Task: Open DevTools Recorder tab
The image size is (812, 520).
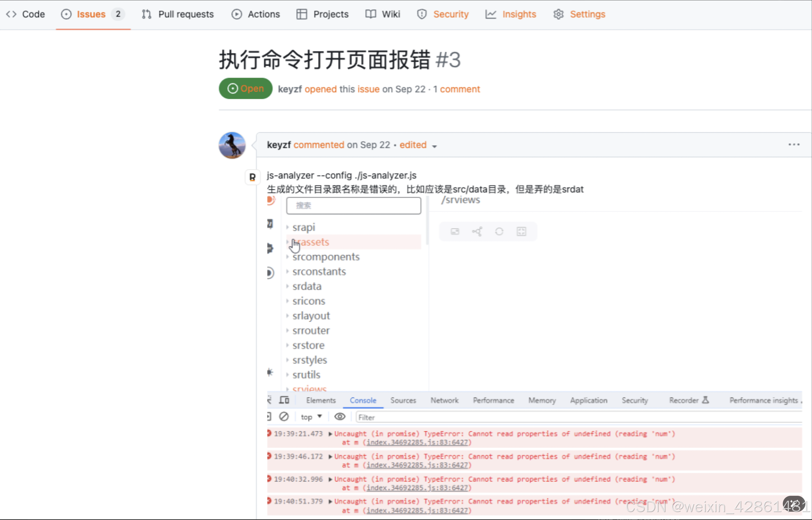Action: point(689,401)
